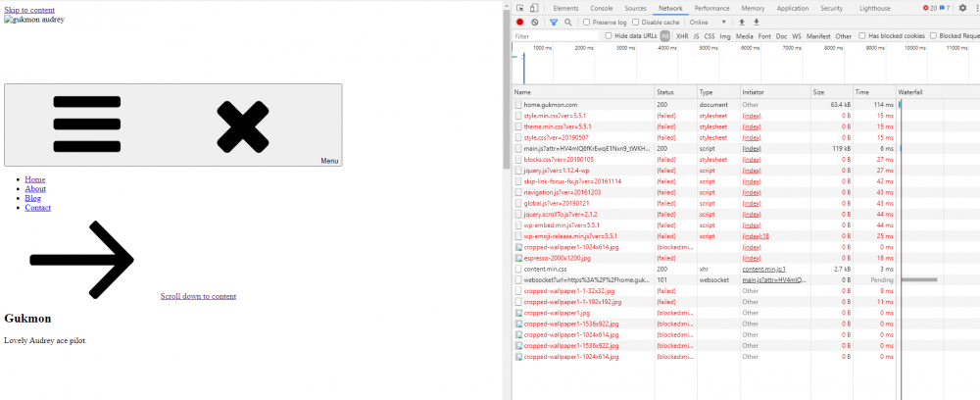Open the Performance tab
The image size is (980, 400).
point(711,8)
